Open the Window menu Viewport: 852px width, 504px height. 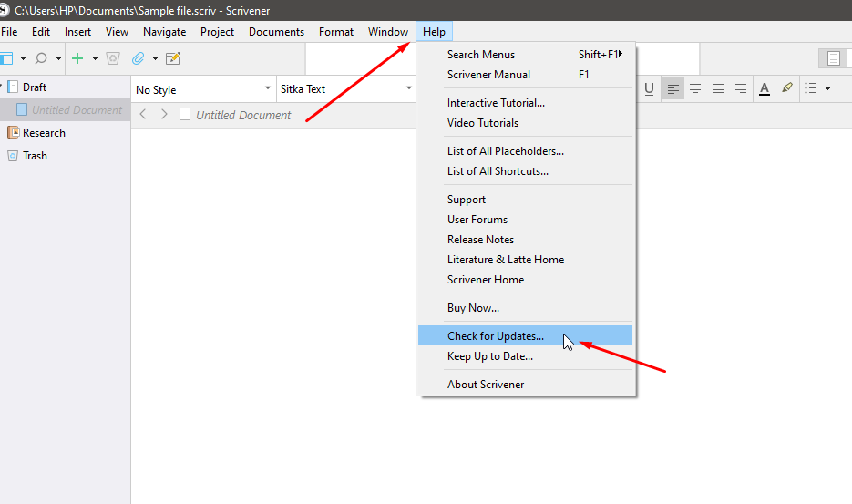(x=388, y=32)
